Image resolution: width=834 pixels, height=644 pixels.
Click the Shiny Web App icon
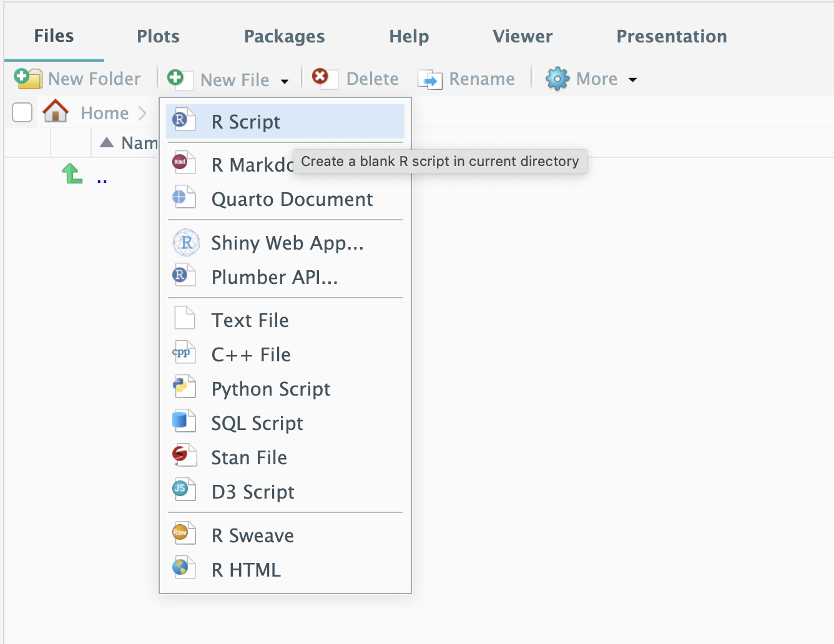click(186, 242)
